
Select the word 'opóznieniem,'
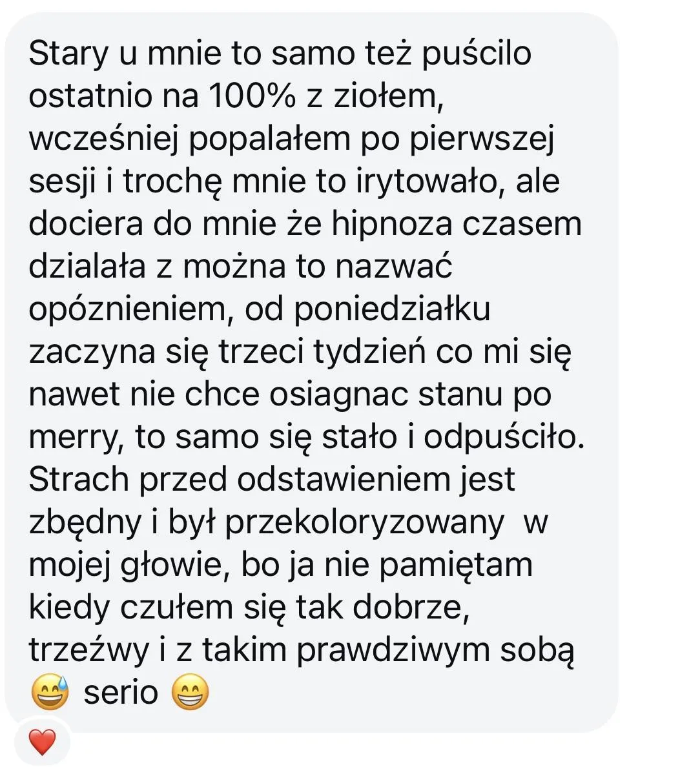pyautogui.click(x=125, y=310)
